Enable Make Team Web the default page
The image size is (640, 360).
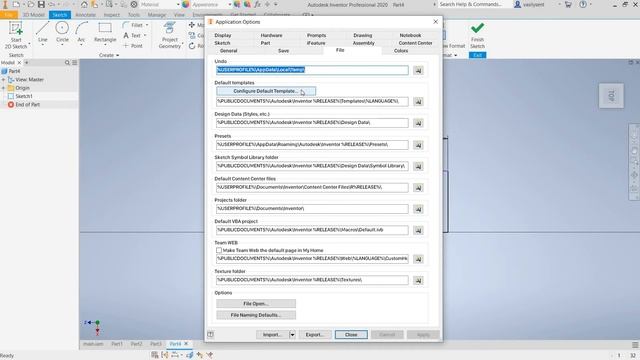coord(219,250)
